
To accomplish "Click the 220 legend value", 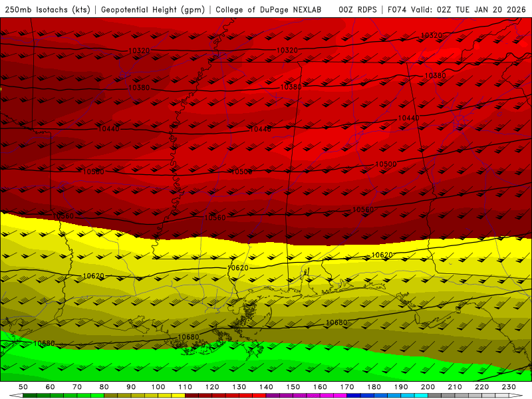I will tap(481, 387).
